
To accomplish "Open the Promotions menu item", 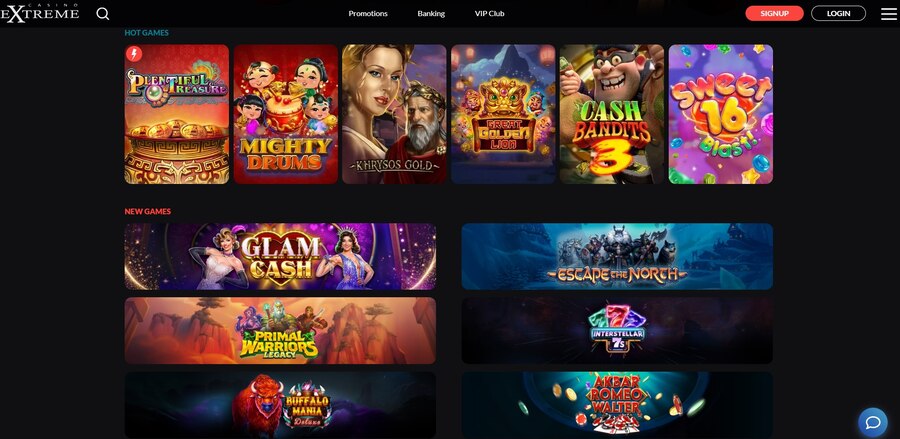I will click(368, 13).
